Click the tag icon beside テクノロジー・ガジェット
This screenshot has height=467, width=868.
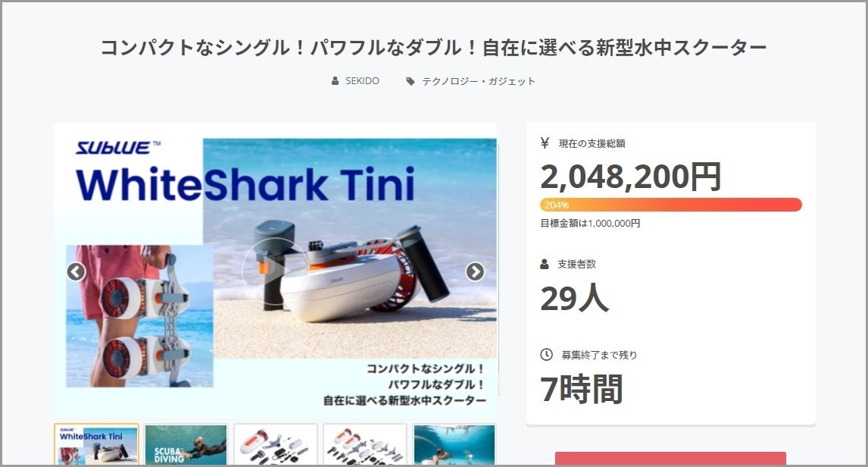(x=411, y=81)
